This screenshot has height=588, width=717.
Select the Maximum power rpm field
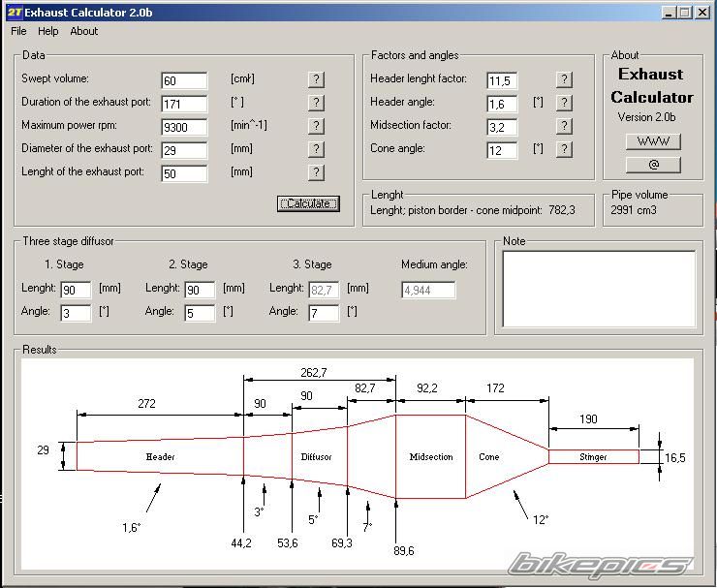pos(184,127)
